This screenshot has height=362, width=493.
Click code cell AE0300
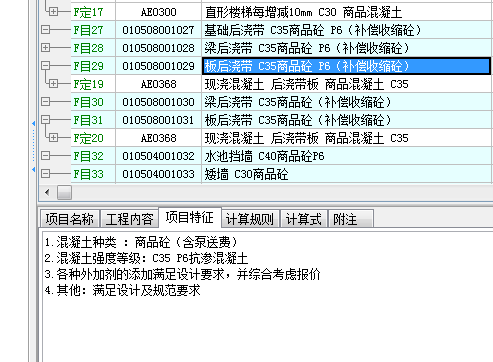[158, 12]
